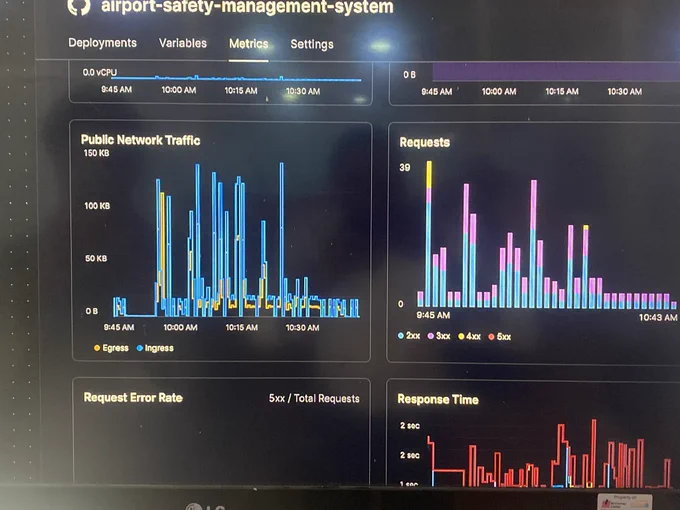Click the 39 max value in Requests
Image resolution: width=680 pixels, height=510 pixels.
[405, 167]
